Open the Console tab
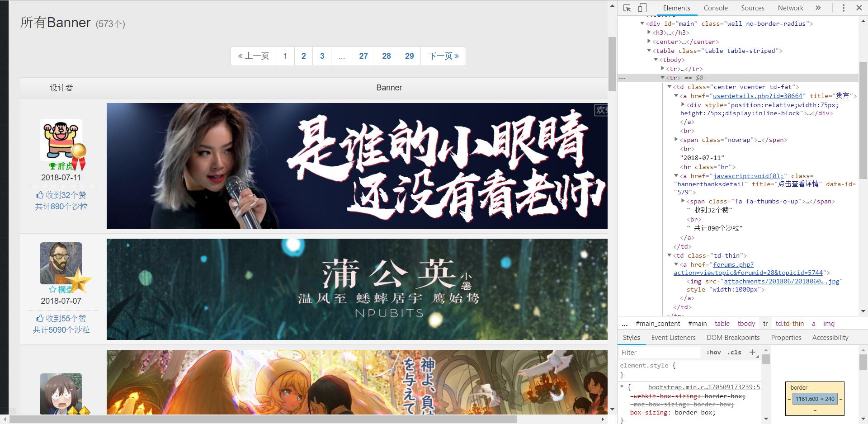The height and width of the screenshot is (424, 868). point(716,8)
